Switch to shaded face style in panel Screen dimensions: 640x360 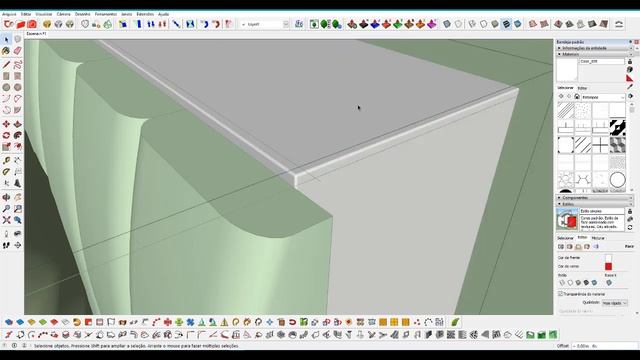578,282
